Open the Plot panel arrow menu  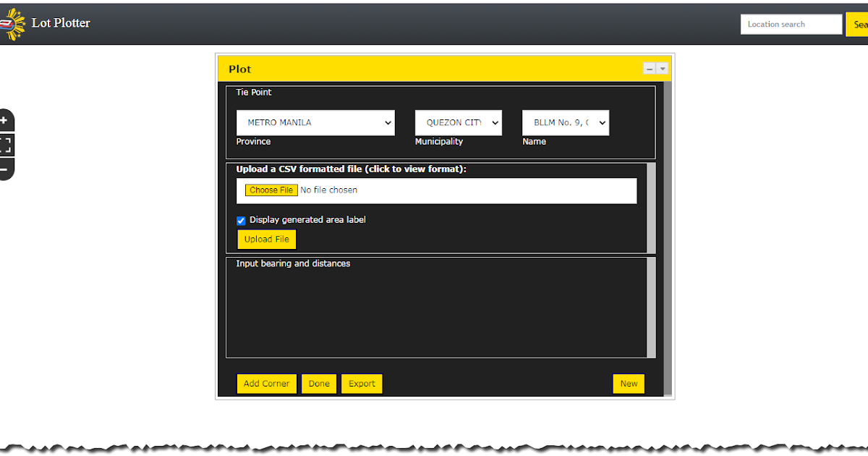663,69
